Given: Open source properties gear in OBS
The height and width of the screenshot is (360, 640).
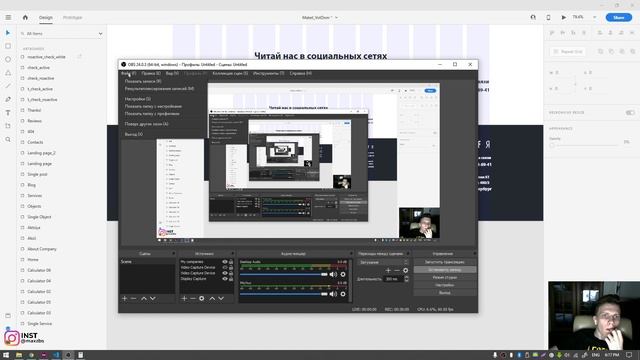Looking at the screenshot, I should [202, 299].
